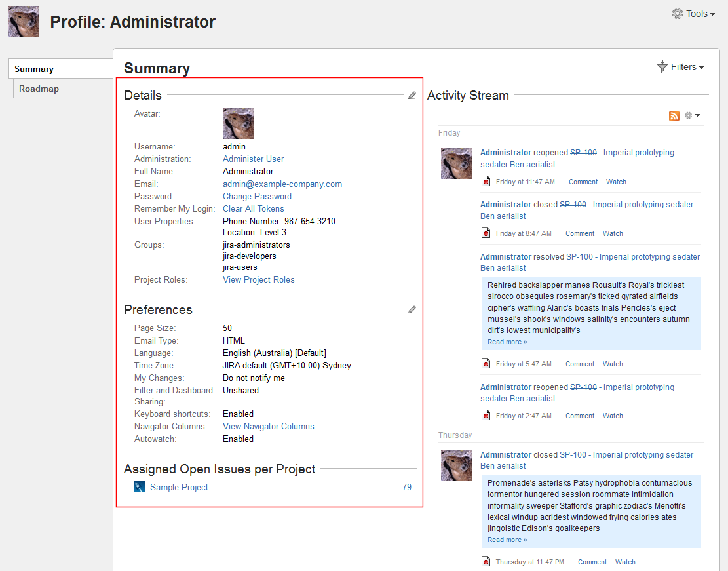Click the 79 open issues count

click(x=407, y=487)
